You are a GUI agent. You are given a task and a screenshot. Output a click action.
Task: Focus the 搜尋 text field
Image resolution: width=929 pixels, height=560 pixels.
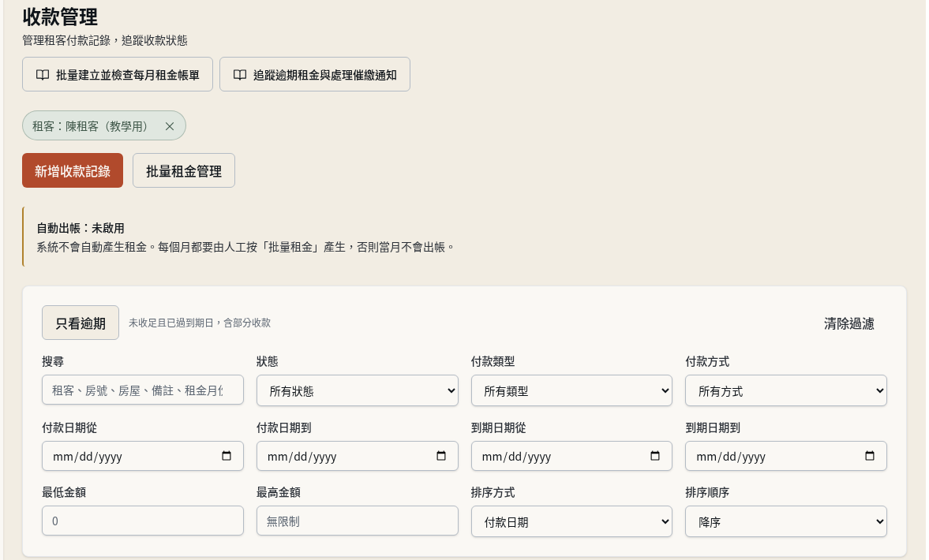point(143,390)
